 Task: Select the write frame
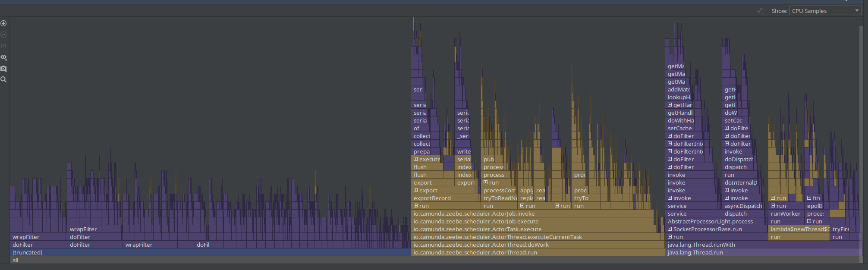[463, 151]
